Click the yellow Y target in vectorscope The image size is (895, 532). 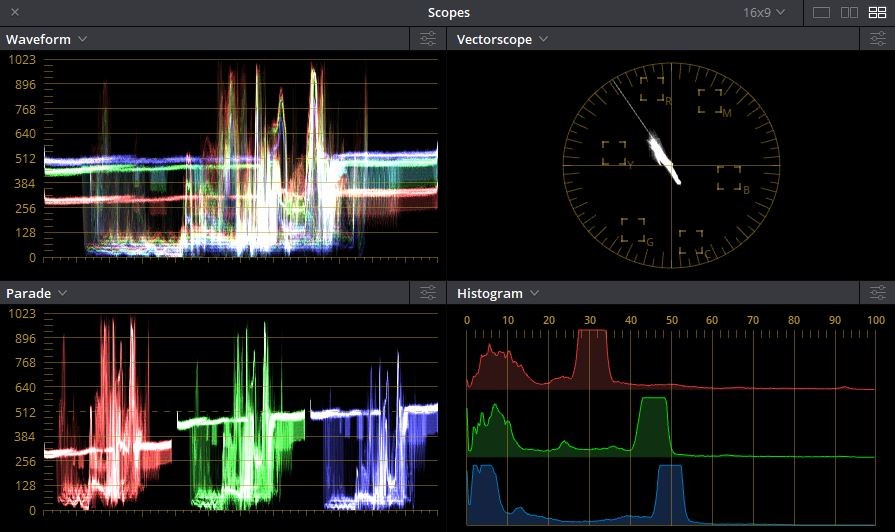613,153
